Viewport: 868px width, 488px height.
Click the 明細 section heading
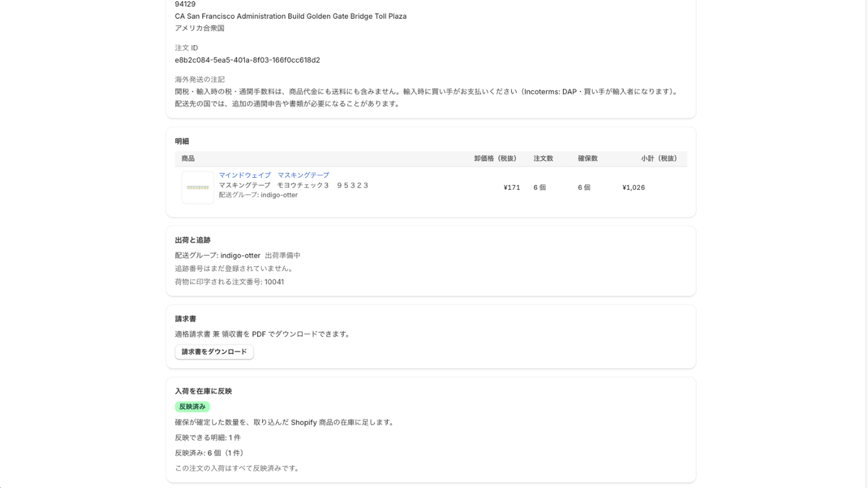(x=182, y=141)
